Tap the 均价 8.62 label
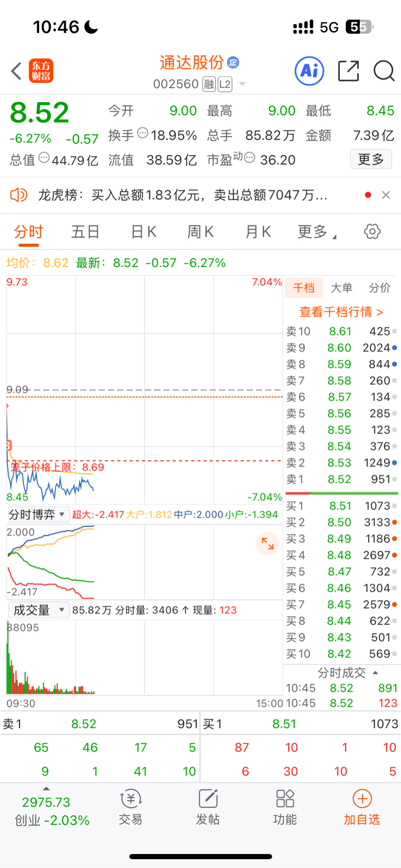The height and width of the screenshot is (868, 401). pos(38,263)
